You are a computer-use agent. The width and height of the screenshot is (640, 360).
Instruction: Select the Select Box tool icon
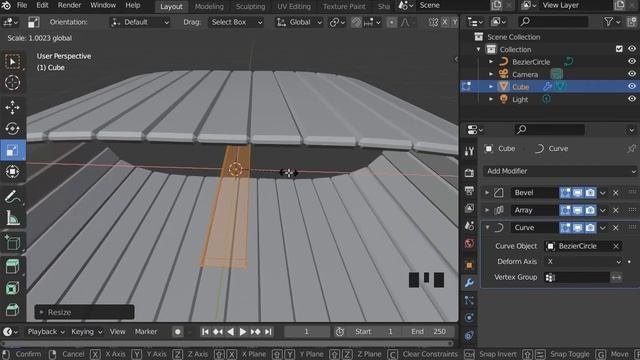(12, 62)
